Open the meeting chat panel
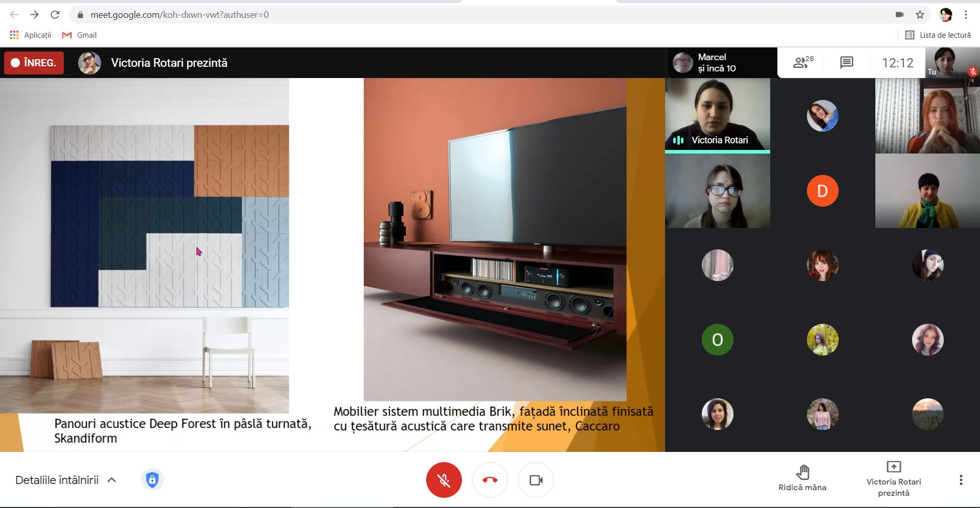980x508 pixels. tap(846, 63)
